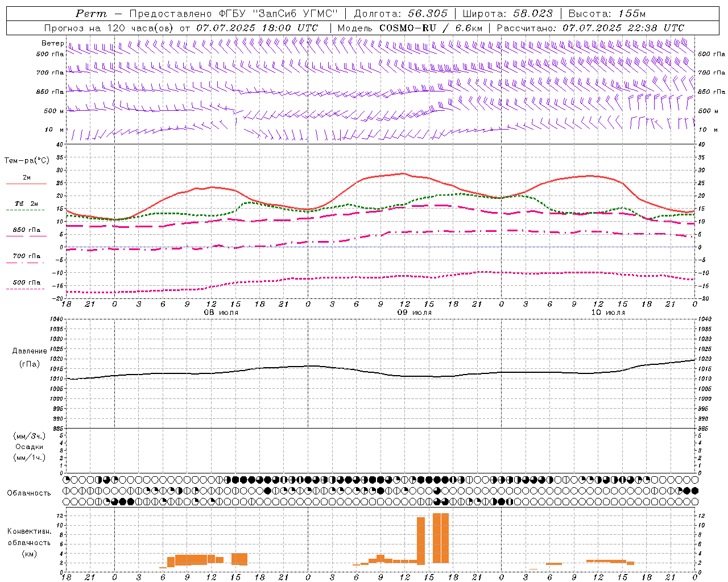Image resolution: width=728 pixels, height=582 pixels.
Task: Click the "Тем-ра(°C)" temperature panel title
Action: pos(27,161)
